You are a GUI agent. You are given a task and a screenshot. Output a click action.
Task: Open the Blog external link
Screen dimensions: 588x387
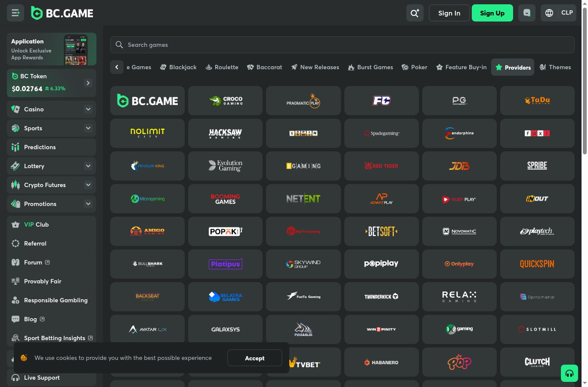(x=51, y=319)
